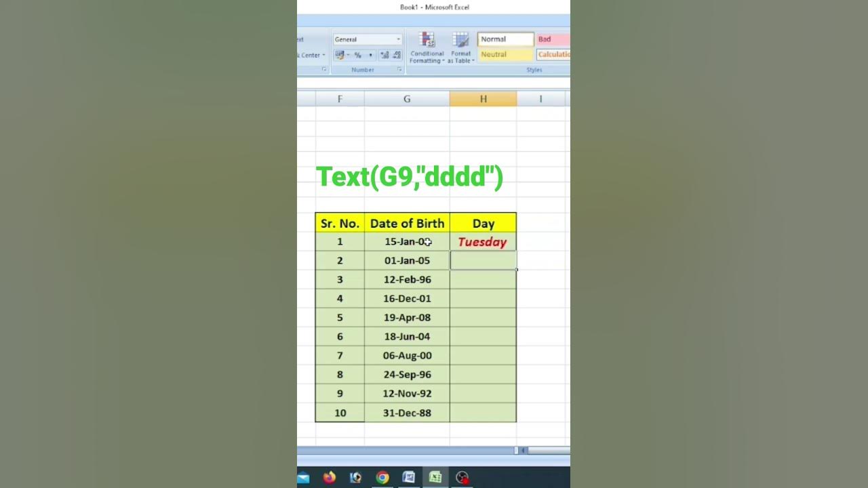868x488 pixels.
Task: Click Increase Decimal button
Action: coord(384,55)
